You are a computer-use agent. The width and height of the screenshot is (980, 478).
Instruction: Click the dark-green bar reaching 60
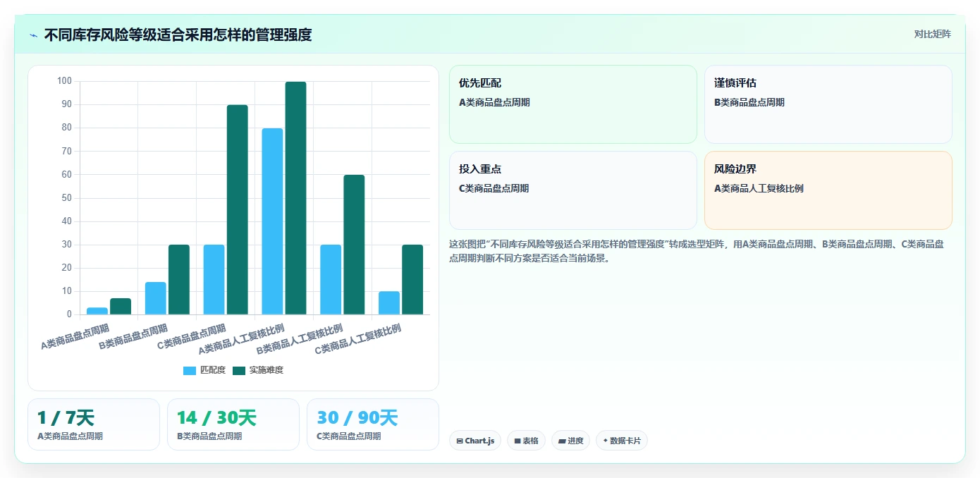(x=354, y=245)
